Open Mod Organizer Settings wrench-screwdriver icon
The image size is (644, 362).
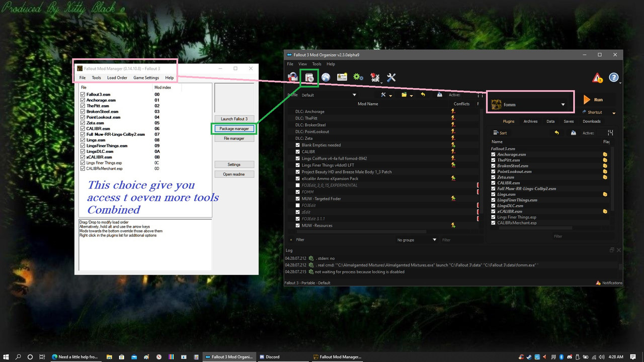pos(391,77)
